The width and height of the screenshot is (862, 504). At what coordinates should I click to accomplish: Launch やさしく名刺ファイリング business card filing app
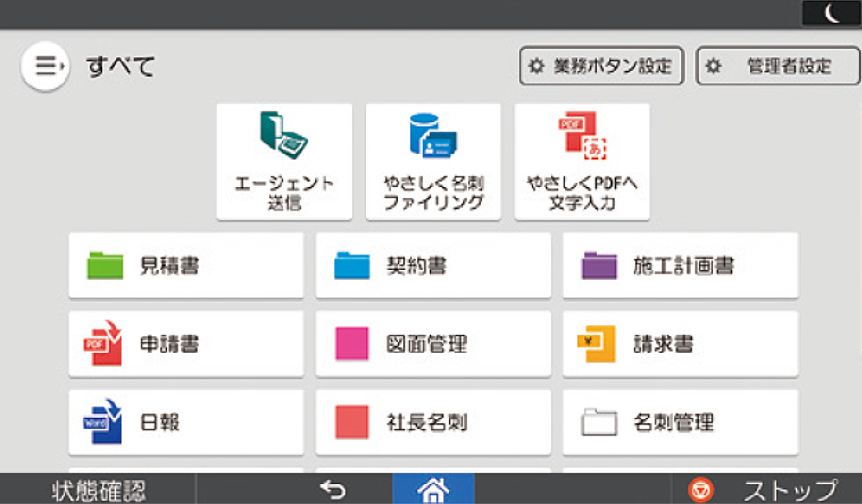[433, 160]
